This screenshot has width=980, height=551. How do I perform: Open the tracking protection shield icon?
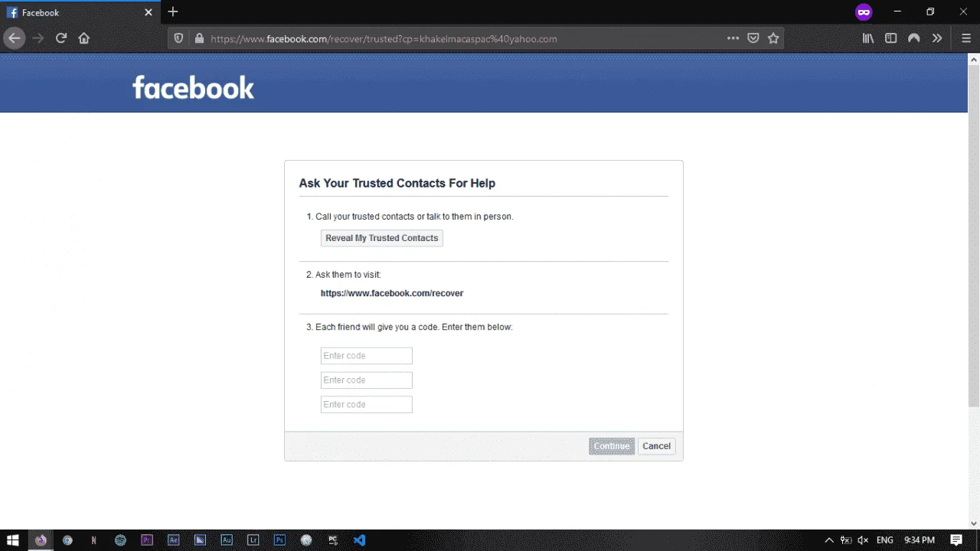pyautogui.click(x=178, y=38)
